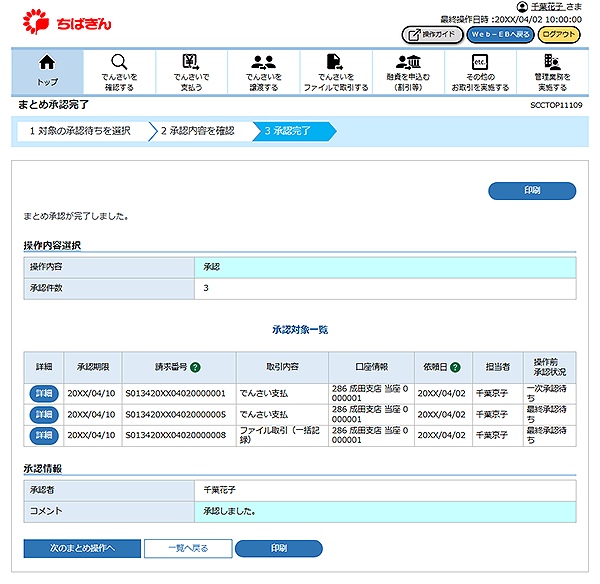This screenshot has height=584, width=600.
Task: Select 融資を申込む bank icon
Action: pyautogui.click(x=407, y=62)
